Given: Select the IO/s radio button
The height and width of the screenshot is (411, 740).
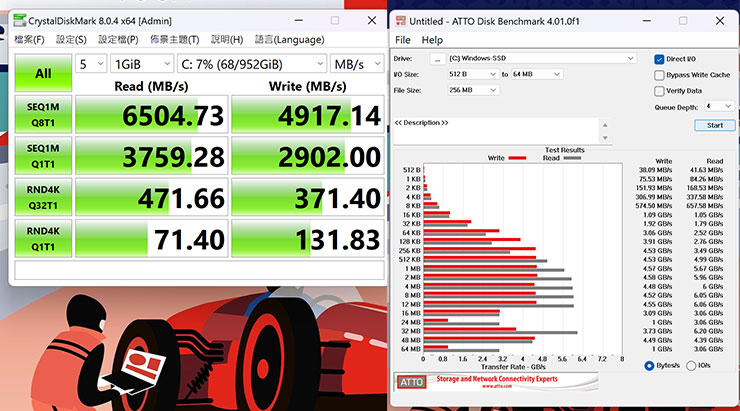Looking at the screenshot, I should click(691, 366).
